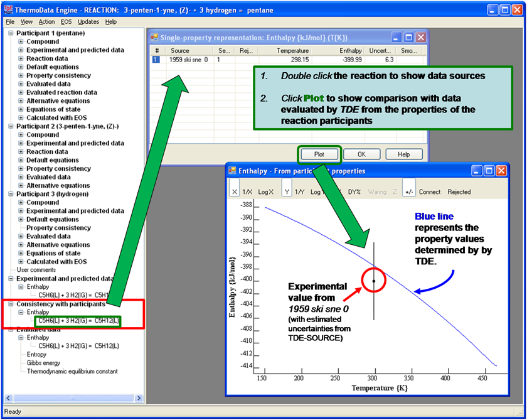Viewport: 527px width, 420px height.
Task: Collapse the Consistency with participants node
Action: [11, 304]
